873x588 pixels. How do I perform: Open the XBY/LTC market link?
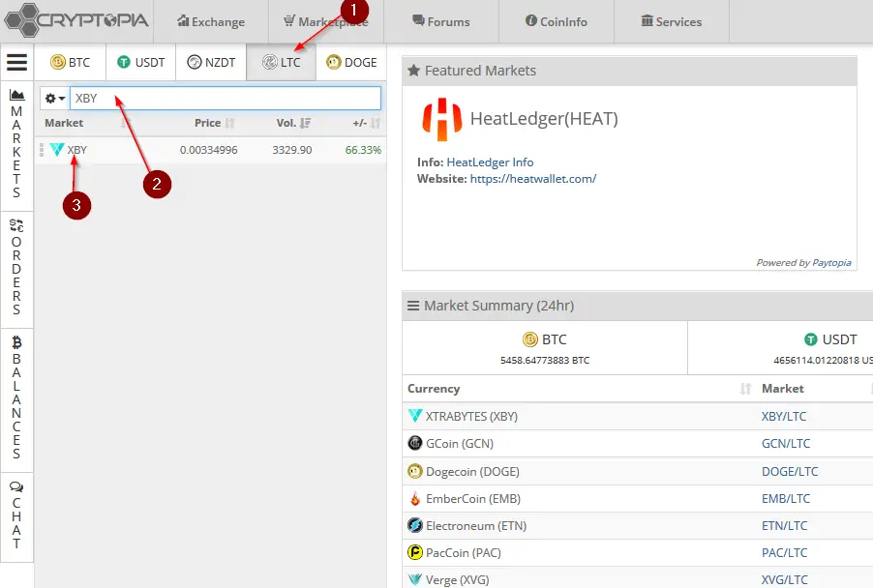[783, 417]
